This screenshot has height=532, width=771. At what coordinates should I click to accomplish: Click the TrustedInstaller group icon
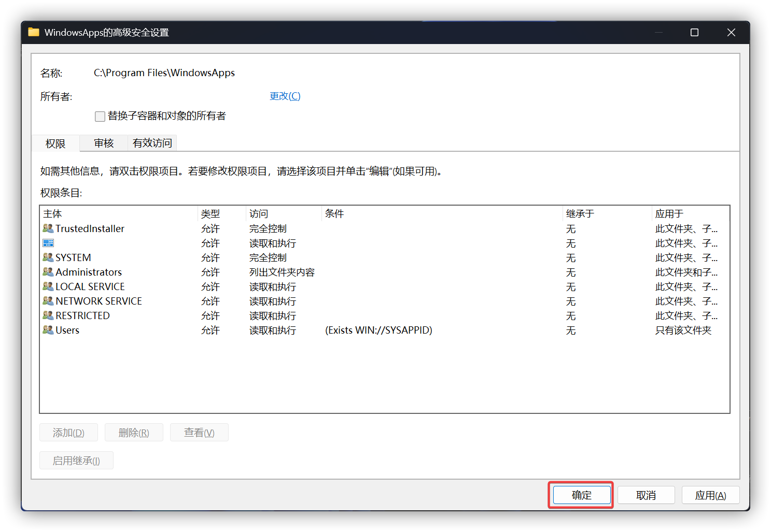pyautogui.click(x=48, y=228)
